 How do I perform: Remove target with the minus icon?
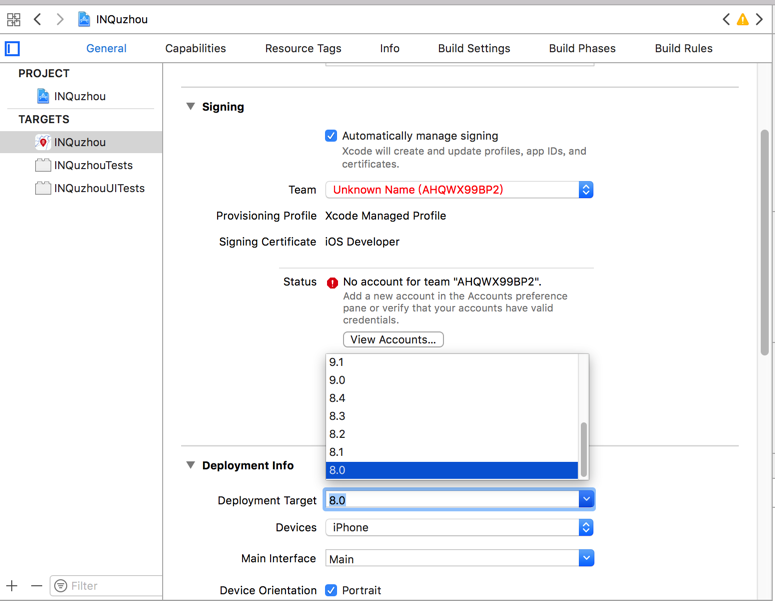(37, 585)
